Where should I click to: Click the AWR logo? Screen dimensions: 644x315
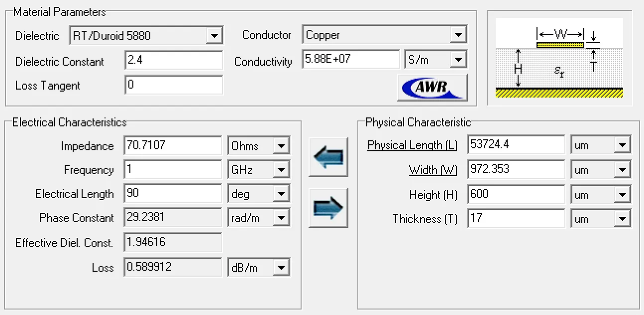(x=432, y=87)
